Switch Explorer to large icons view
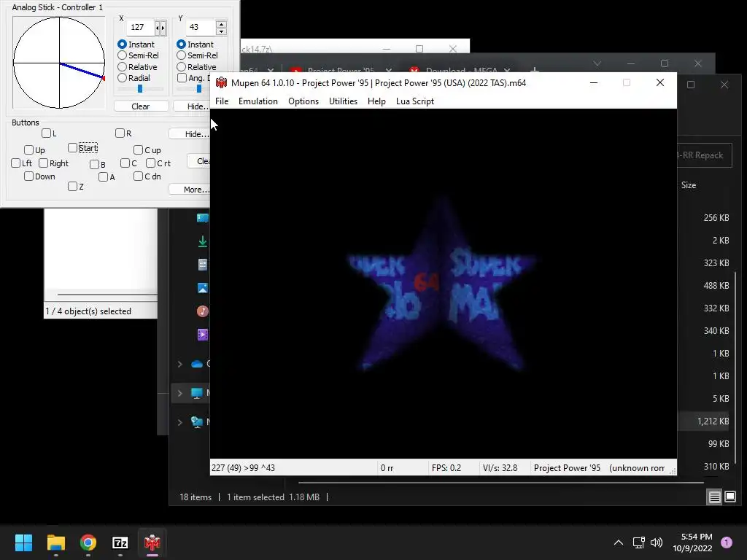The image size is (747, 560). [729, 497]
